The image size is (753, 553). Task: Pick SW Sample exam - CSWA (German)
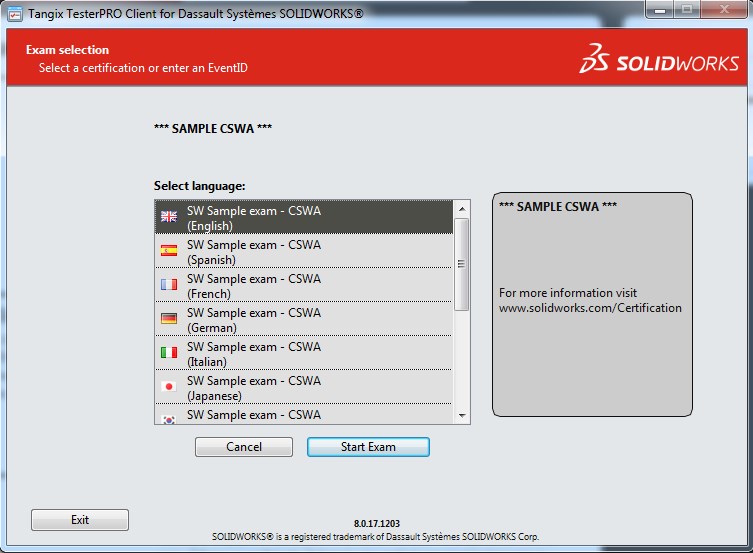pos(304,319)
